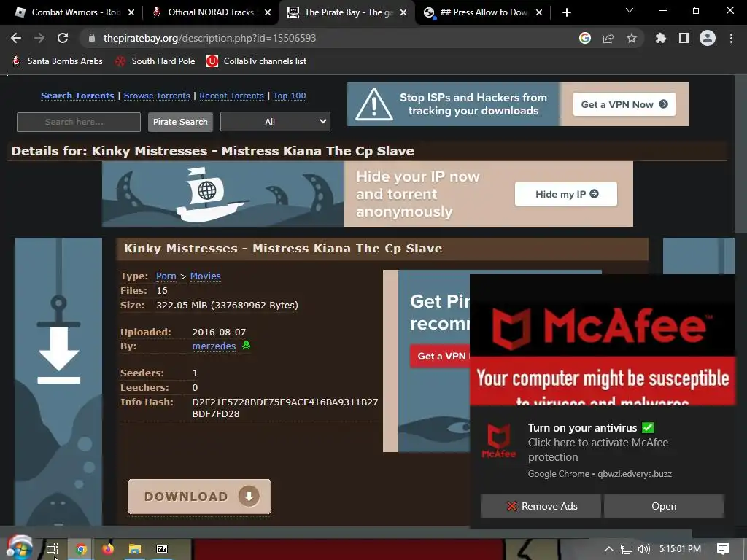Select The Pirate Bay tab

click(347, 12)
